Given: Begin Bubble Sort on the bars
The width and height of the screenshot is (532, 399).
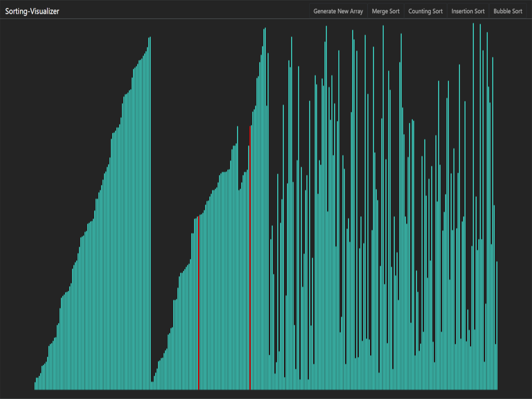Looking at the screenshot, I should [508, 11].
